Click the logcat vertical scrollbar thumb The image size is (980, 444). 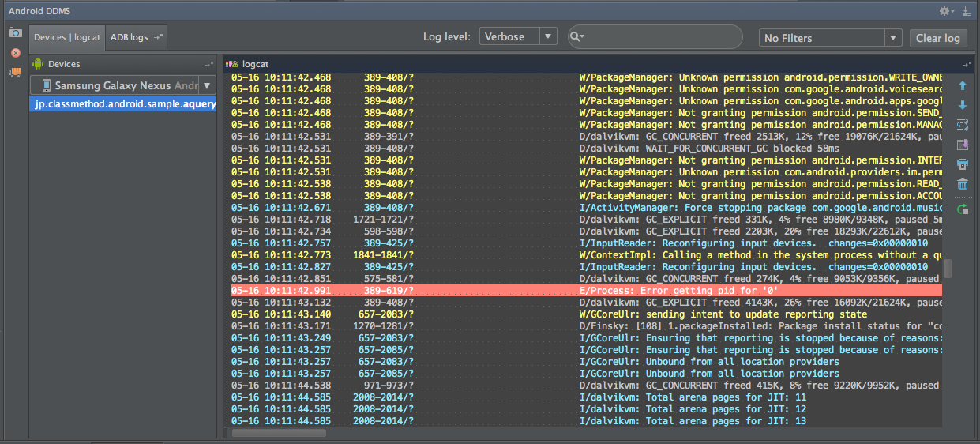click(948, 269)
